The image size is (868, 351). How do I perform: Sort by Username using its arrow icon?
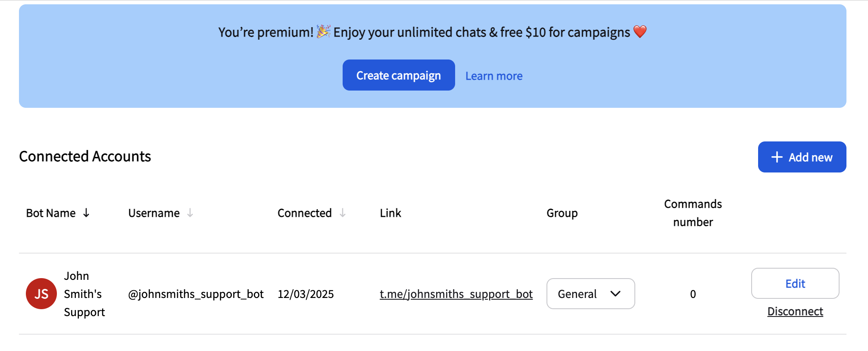[x=190, y=213]
